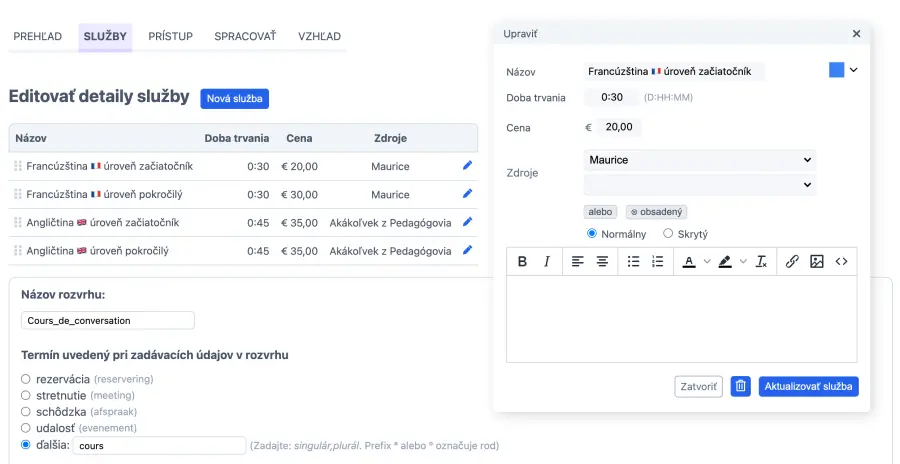Screen dimensions: 900x464
Task: Delete the service with the trash icon
Action: pos(740,386)
